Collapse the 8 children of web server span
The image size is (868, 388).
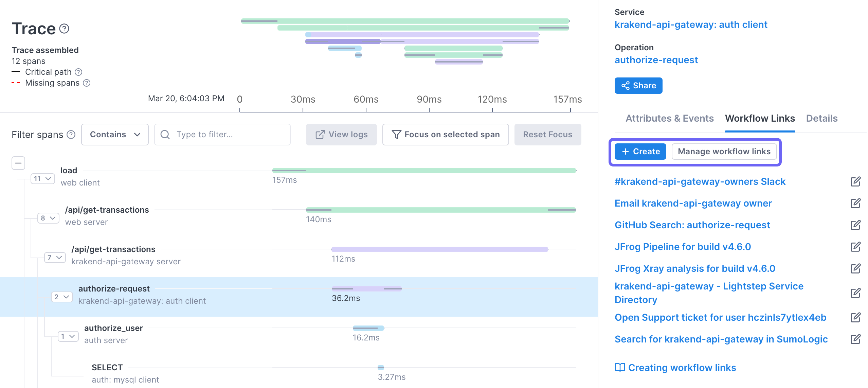pyautogui.click(x=48, y=218)
